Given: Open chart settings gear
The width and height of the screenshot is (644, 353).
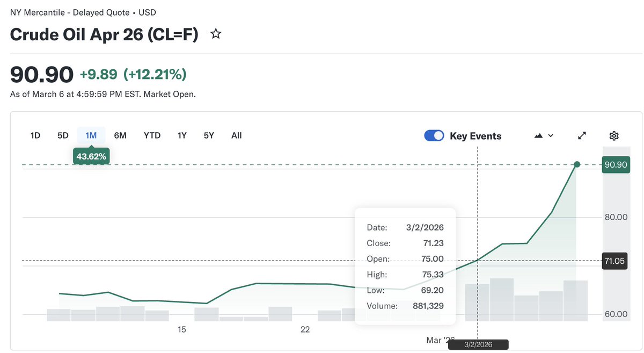Looking at the screenshot, I should (614, 135).
